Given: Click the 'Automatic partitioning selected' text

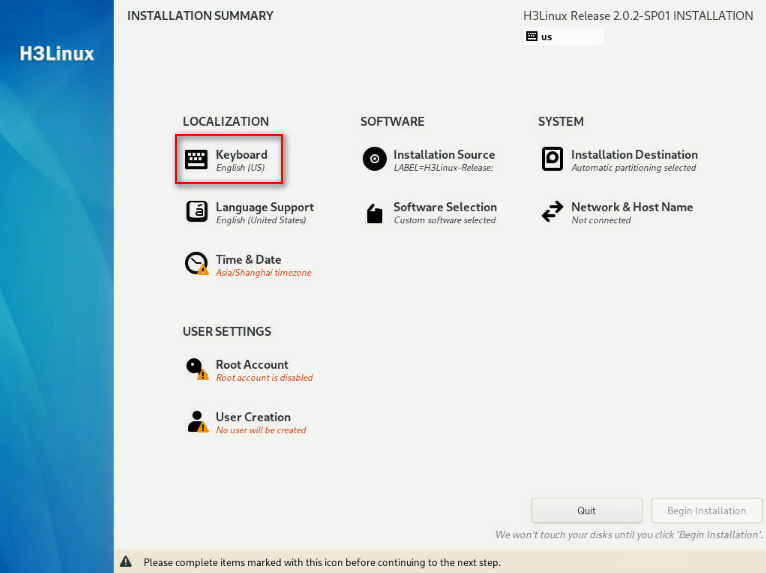Looking at the screenshot, I should (634, 168).
